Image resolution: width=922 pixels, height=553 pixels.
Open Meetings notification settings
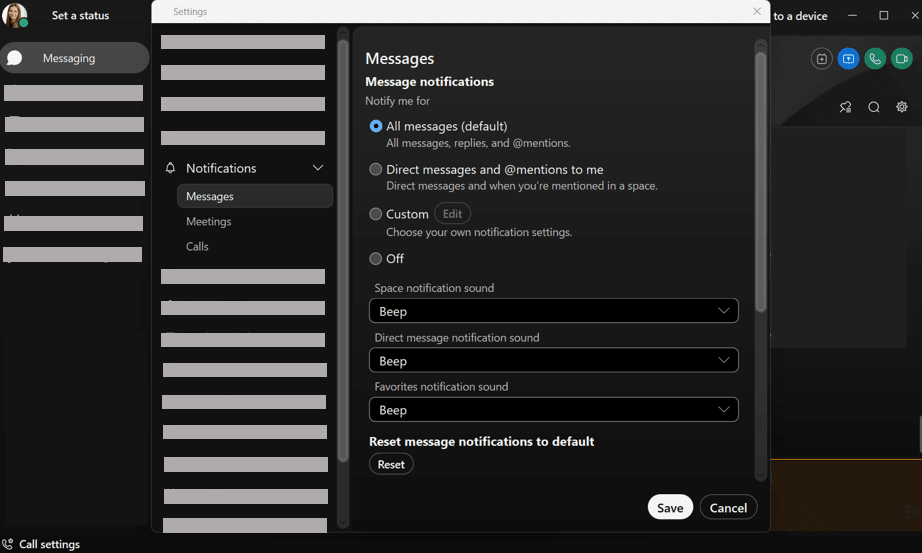pos(209,221)
